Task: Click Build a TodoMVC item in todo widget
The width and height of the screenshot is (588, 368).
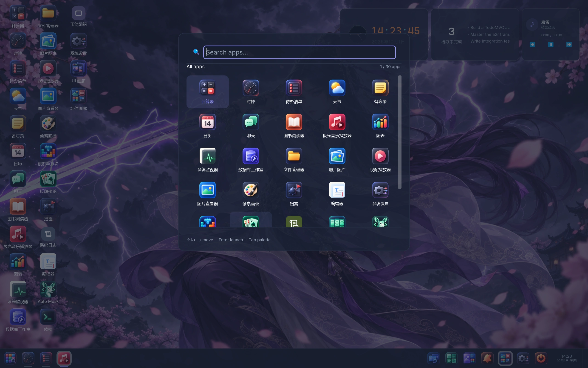Action: click(489, 28)
